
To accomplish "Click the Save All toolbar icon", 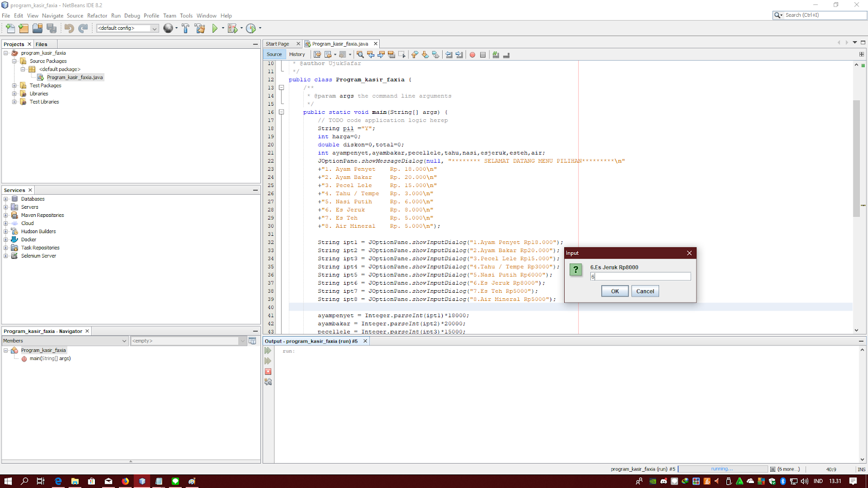I will point(52,28).
